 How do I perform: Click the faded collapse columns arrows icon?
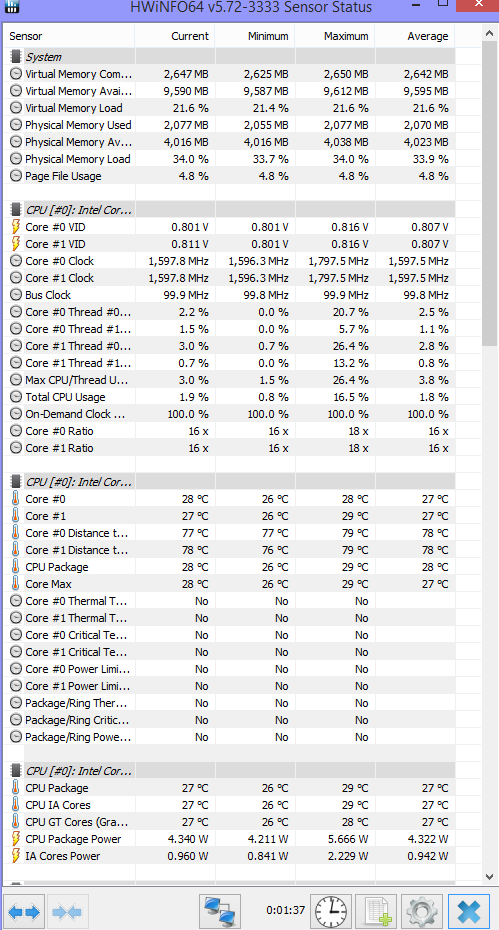pos(68,912)
